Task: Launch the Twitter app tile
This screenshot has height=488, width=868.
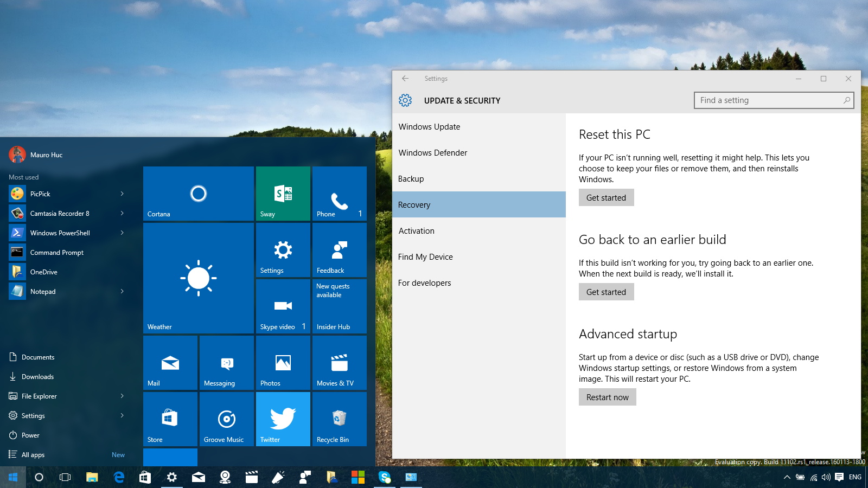Action: 283,419
